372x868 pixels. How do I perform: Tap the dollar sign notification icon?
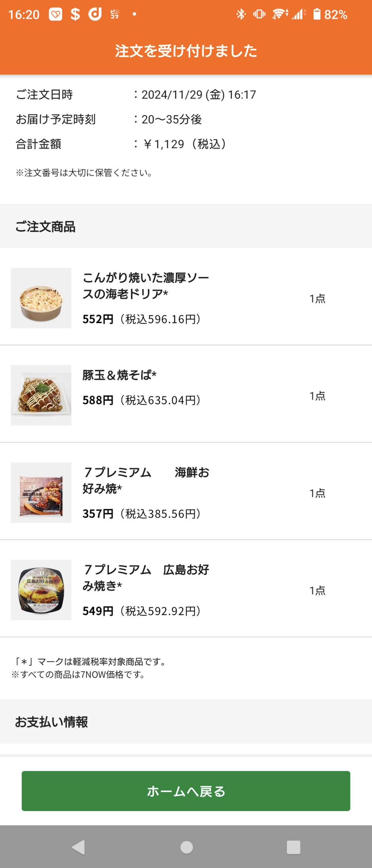pyautogui.click(x=75, y=15)
